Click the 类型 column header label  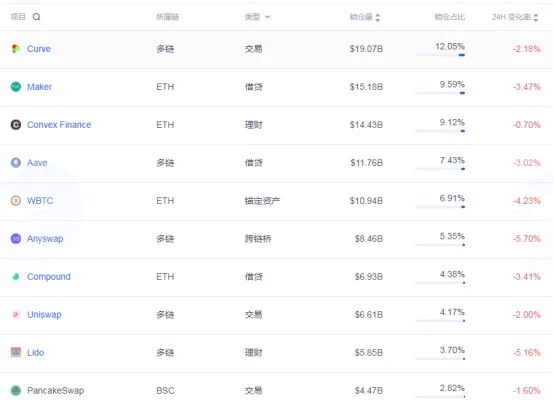point(252,17)
